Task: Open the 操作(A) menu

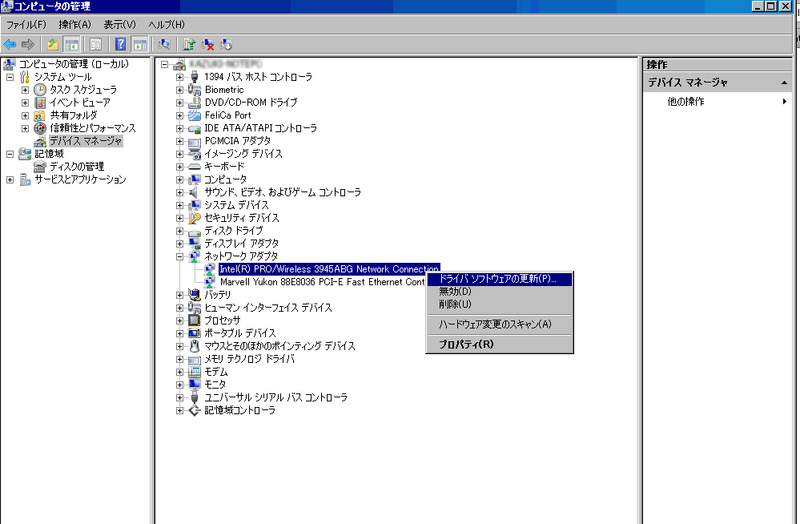Action: coord(74,24)
